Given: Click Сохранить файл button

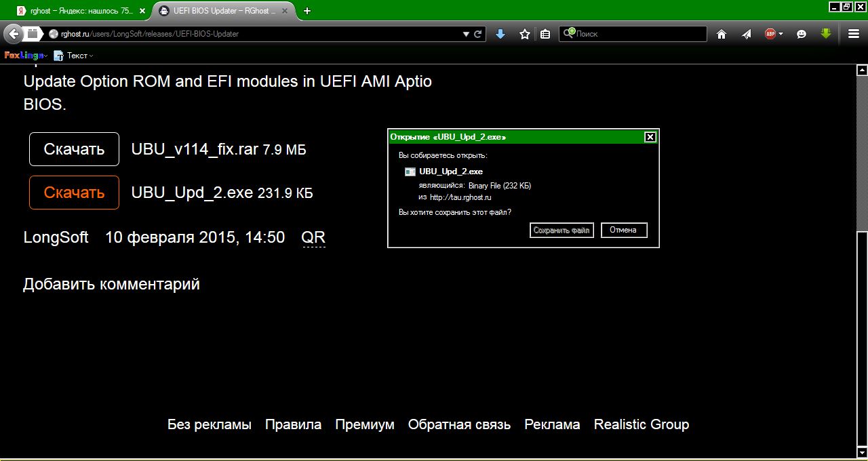Looking at the screenshot, I should tap(561, 230).
